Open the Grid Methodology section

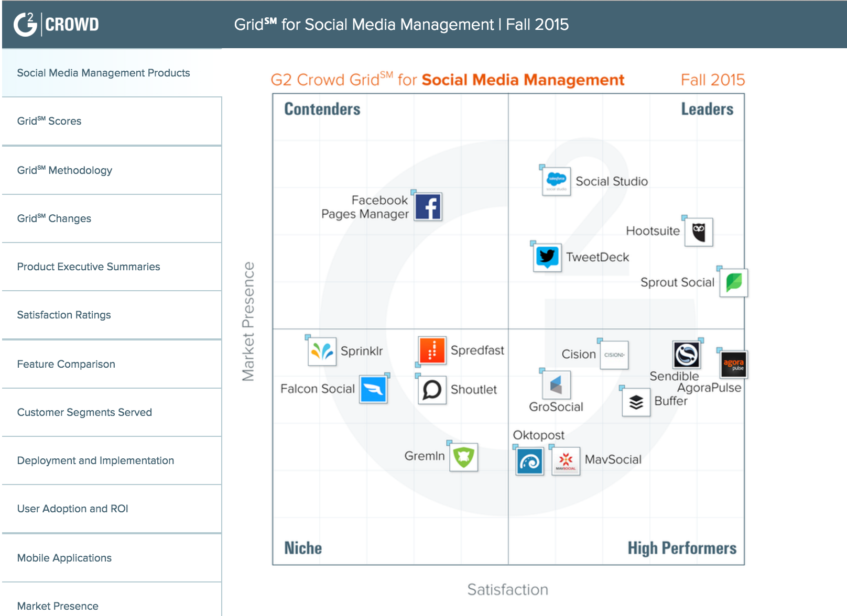tap(112, 170)
